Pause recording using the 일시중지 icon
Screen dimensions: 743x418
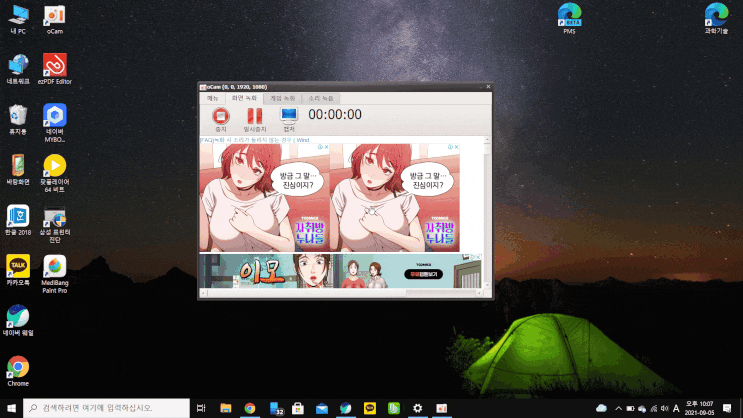[254, 119]
